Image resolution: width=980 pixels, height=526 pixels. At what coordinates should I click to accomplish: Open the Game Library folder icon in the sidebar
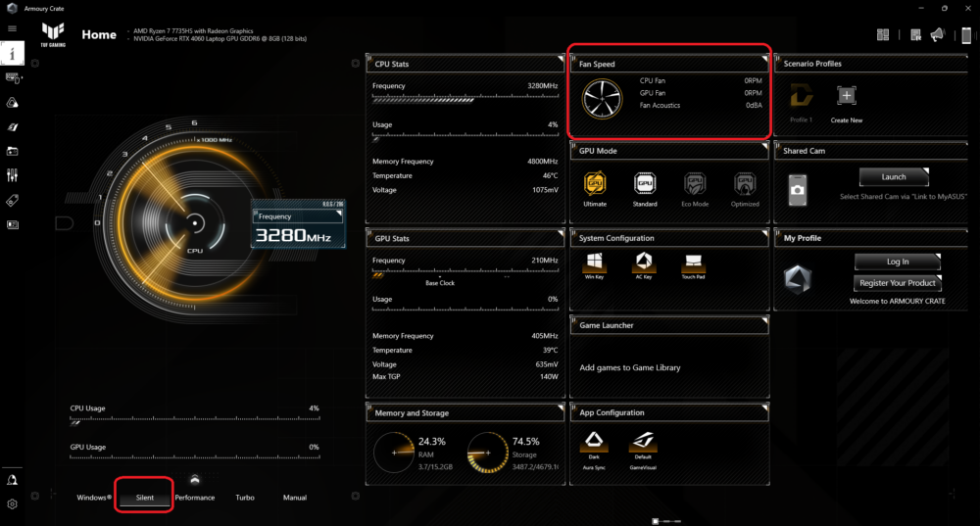[x=12, y=151]
